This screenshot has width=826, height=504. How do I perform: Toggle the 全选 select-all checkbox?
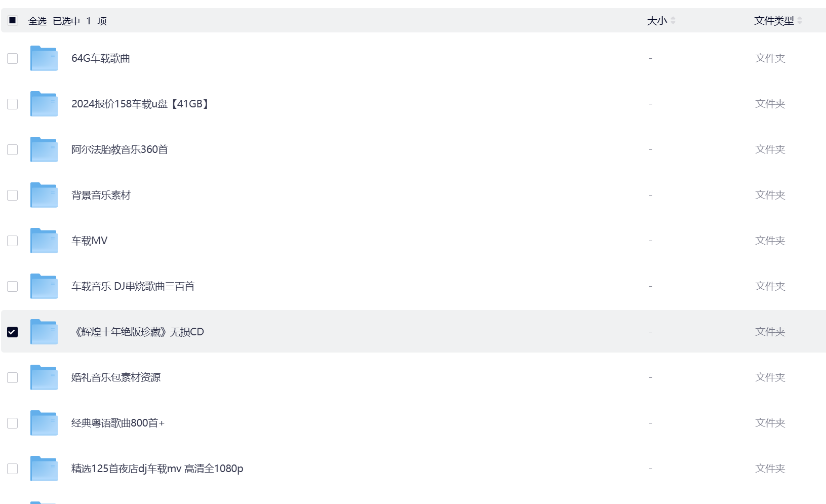pyautogui.click(x=13, y=20)
